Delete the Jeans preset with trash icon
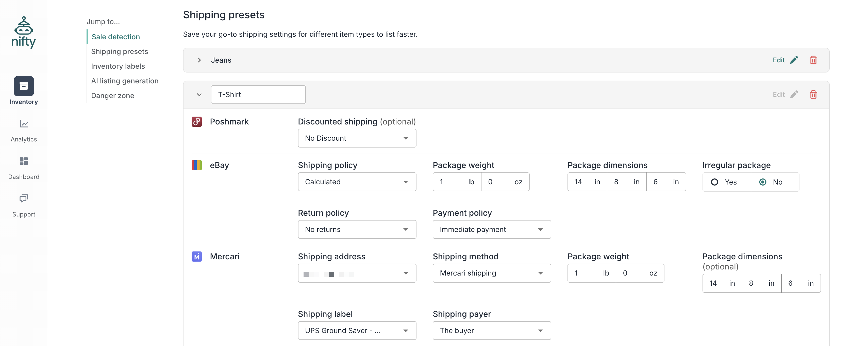 click(813, 60)
